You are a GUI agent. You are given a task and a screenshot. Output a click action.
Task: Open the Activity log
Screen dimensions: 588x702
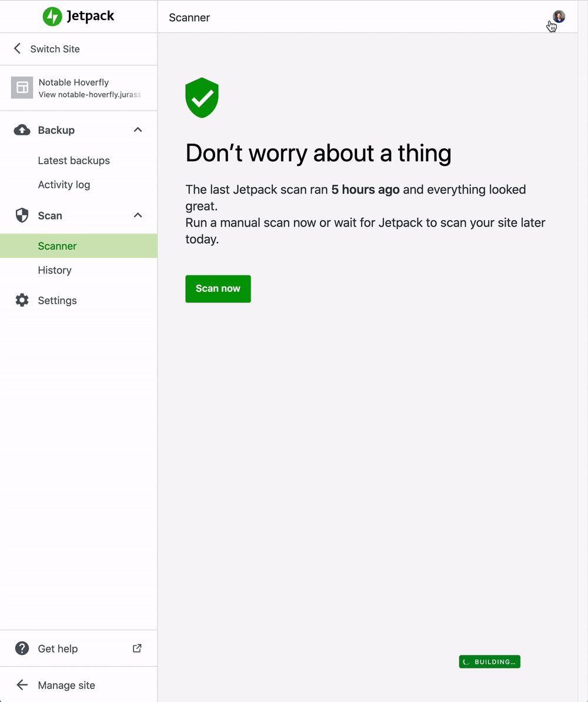tap(64, 184)
